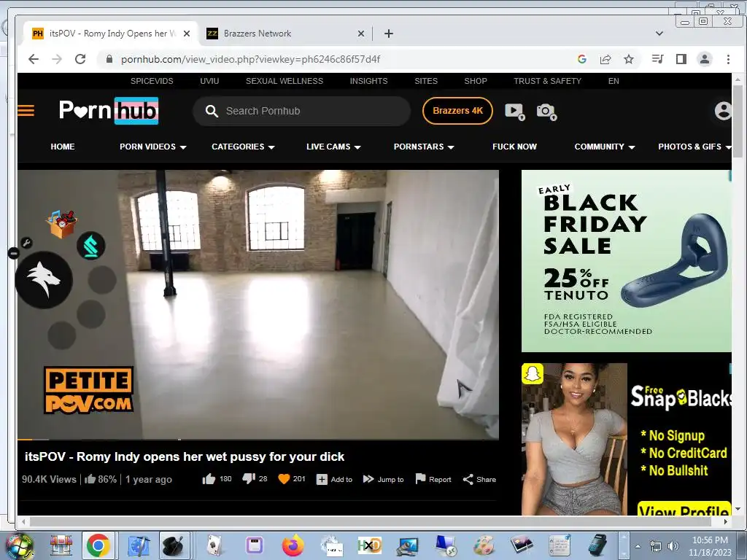Click the volume speaker icon in system tray

pos(673,545)
